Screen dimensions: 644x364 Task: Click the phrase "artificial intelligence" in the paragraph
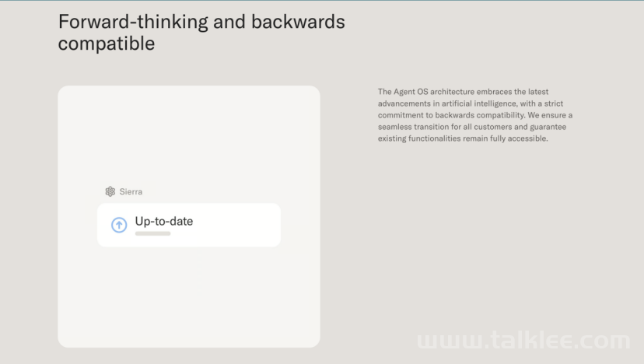(x=480, y=103)
